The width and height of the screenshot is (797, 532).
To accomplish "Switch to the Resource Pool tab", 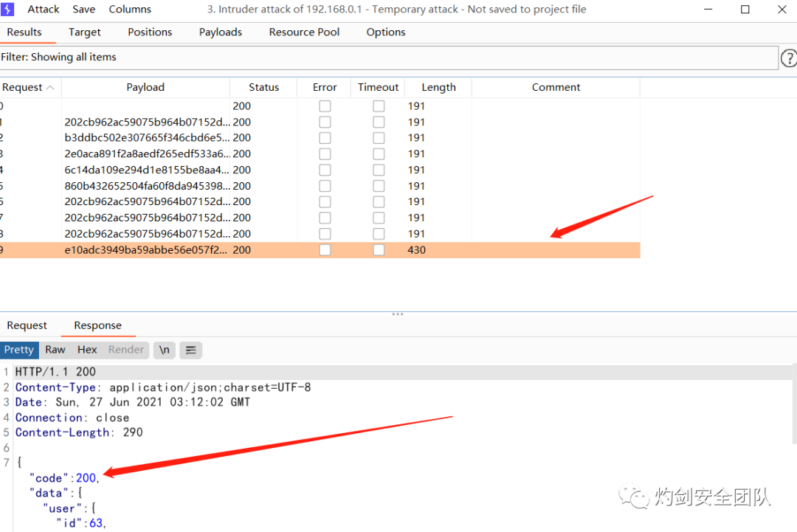I will coord(304,32).
